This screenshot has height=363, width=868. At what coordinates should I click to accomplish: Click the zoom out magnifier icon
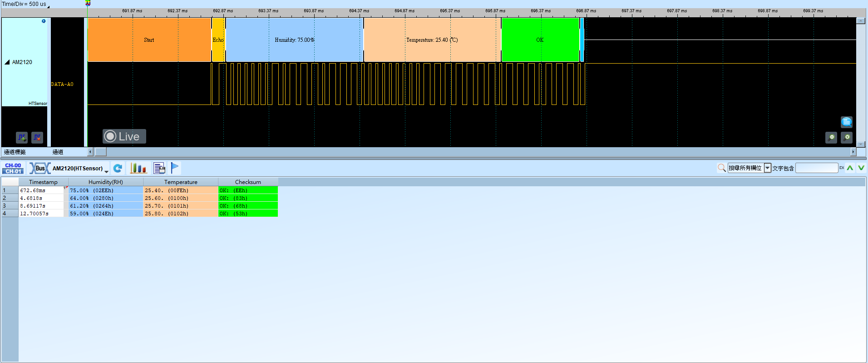pyautogui.click(x=831, y=137)
